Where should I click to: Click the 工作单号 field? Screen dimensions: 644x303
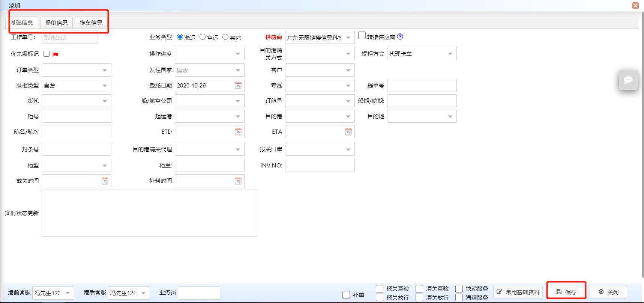70,38
